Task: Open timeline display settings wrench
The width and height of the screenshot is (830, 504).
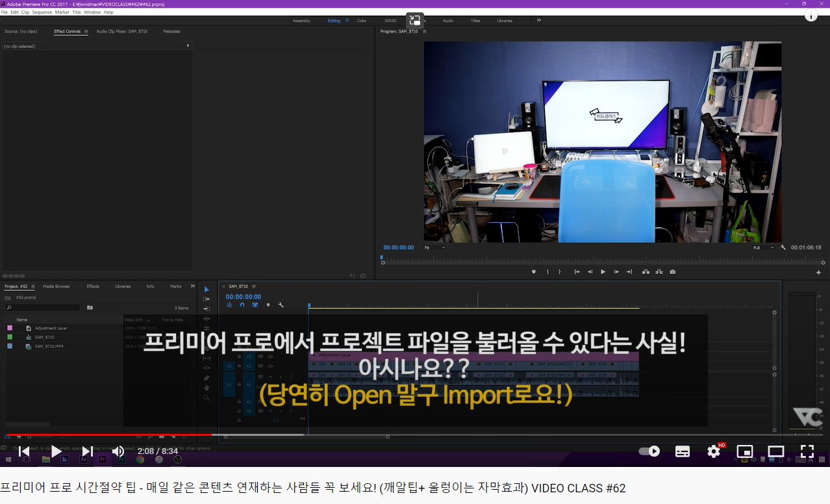Action: [x=281, y=305]
